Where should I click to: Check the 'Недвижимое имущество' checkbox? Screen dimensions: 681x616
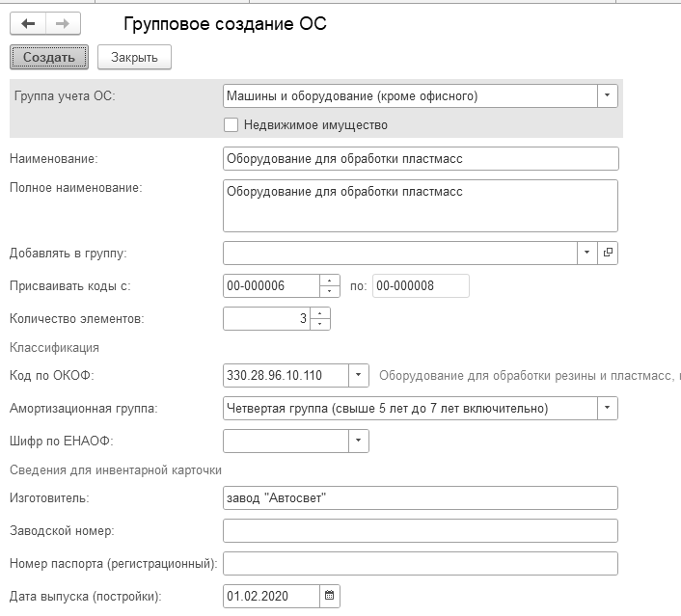pyautogui.click(x=232, y=125)
